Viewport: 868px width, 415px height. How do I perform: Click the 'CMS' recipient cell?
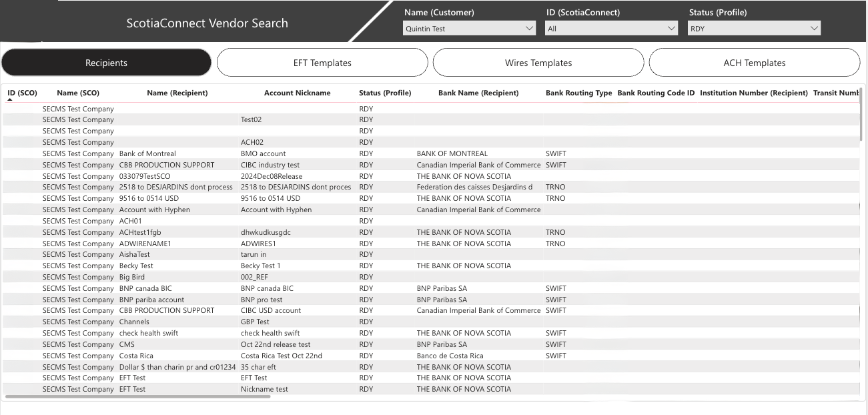pos(127,344)
